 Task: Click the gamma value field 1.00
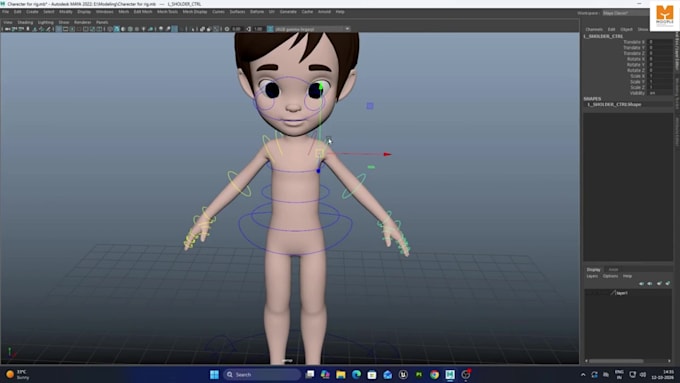(x=258, y=29)
